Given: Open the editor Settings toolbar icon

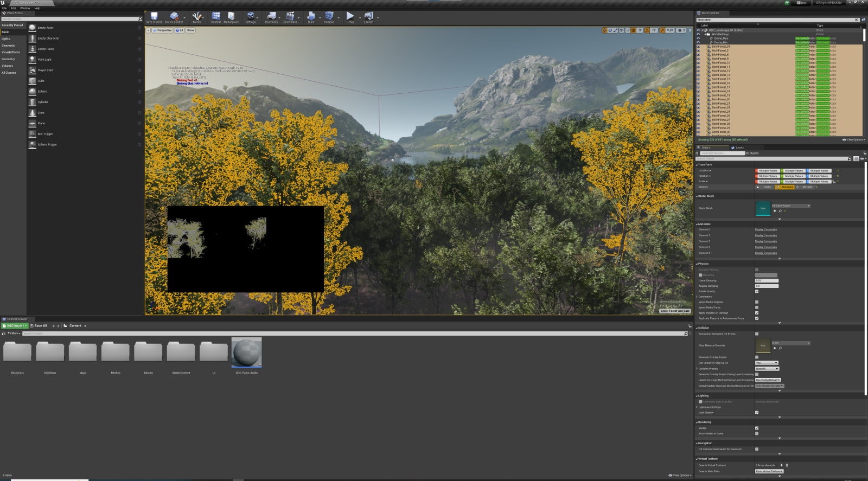Looking at the screenshot, I should coord(250,17).
